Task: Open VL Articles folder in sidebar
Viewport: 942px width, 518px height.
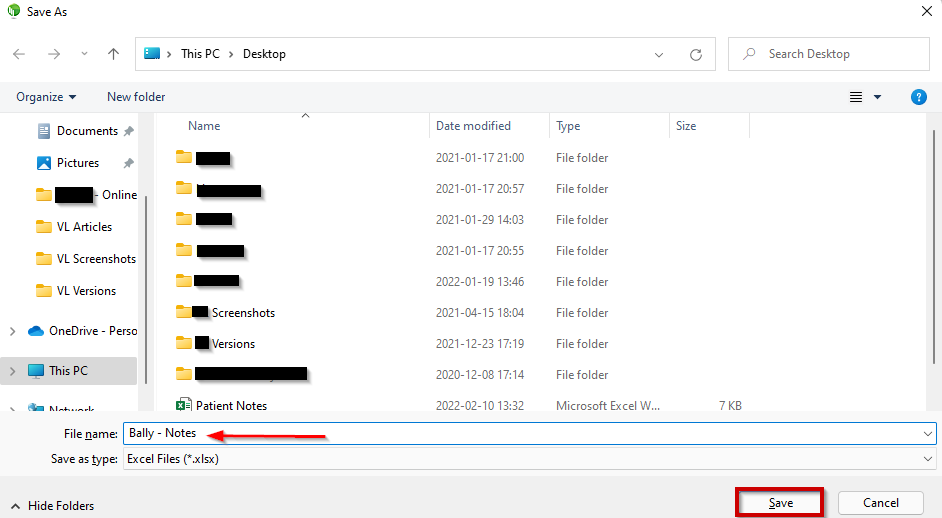Action: click(x=84, y=227)
